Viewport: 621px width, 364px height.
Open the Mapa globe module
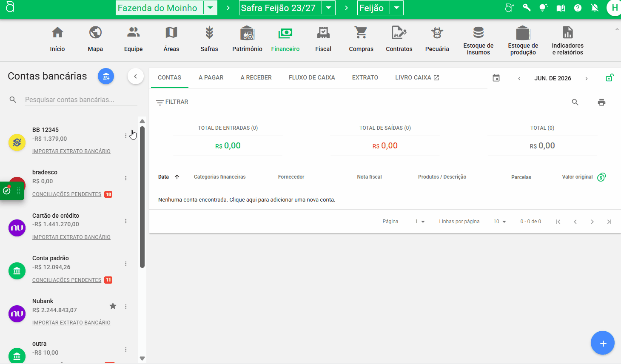click(95, 39)
